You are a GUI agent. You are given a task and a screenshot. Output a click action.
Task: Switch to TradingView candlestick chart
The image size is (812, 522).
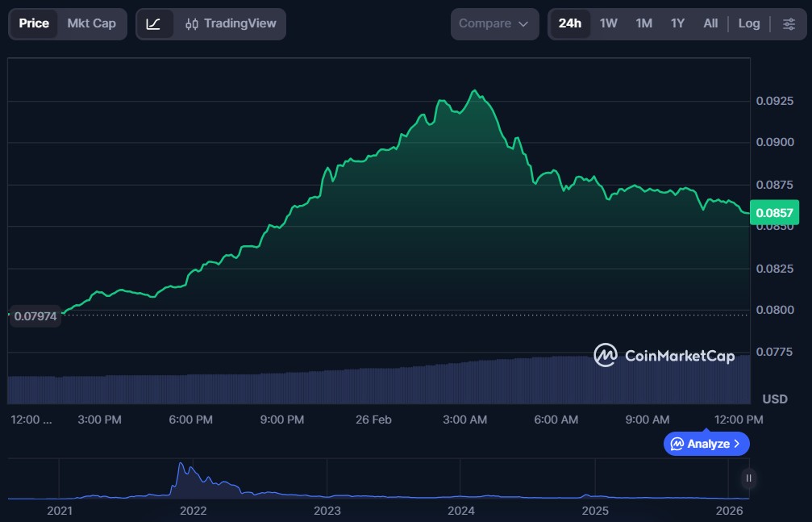click(x=231, y=24)
